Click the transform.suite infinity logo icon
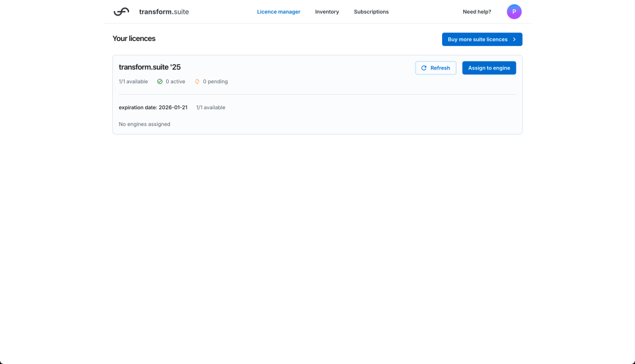 [x=121, y=12]
